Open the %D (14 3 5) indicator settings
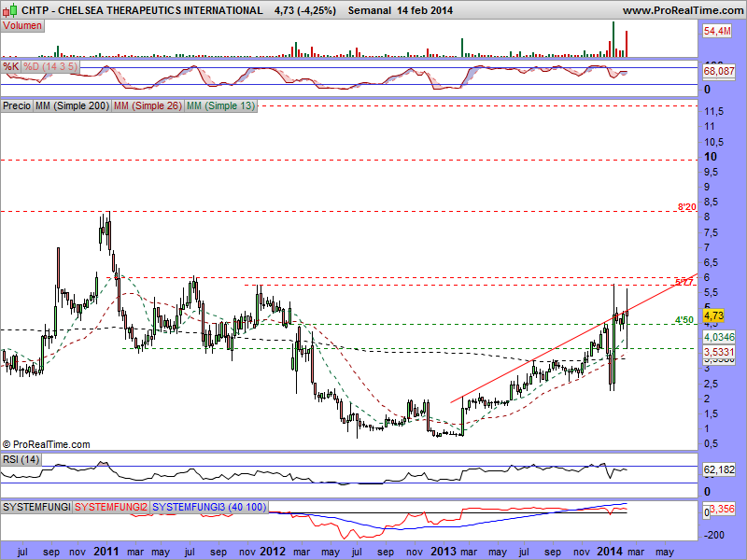This screenshot has width=747, height=560. tap(50, 66)
